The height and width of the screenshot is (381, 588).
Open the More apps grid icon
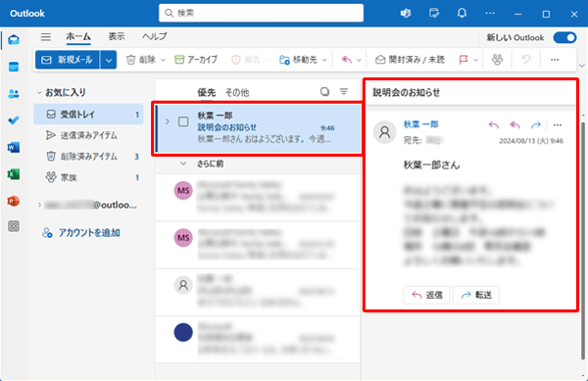(x=14, y=226)
